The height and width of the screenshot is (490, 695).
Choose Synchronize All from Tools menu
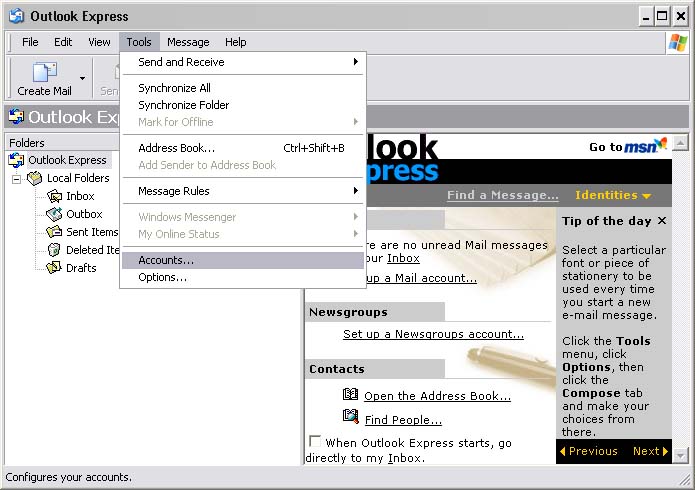click(243, 88)
